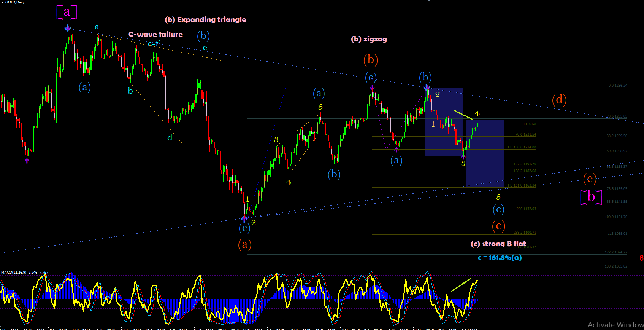Image resolution: width=644 pixels, height=330 pixels.
Task: Click the "200 1132.03" expansion label
Action: [526, 209]
